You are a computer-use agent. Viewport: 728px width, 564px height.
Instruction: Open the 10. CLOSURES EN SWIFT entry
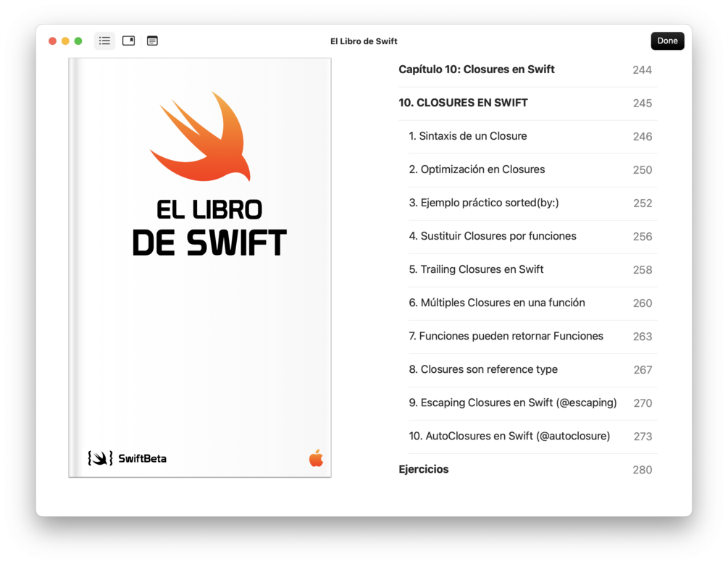[527, 103]
